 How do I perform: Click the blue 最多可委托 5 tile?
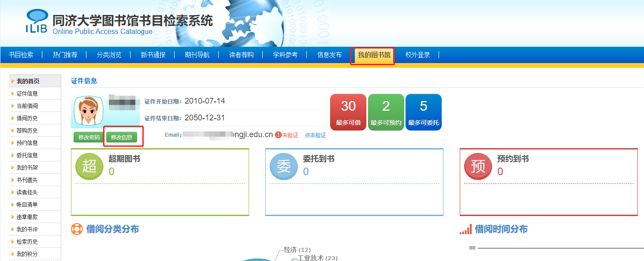(424, 112)
